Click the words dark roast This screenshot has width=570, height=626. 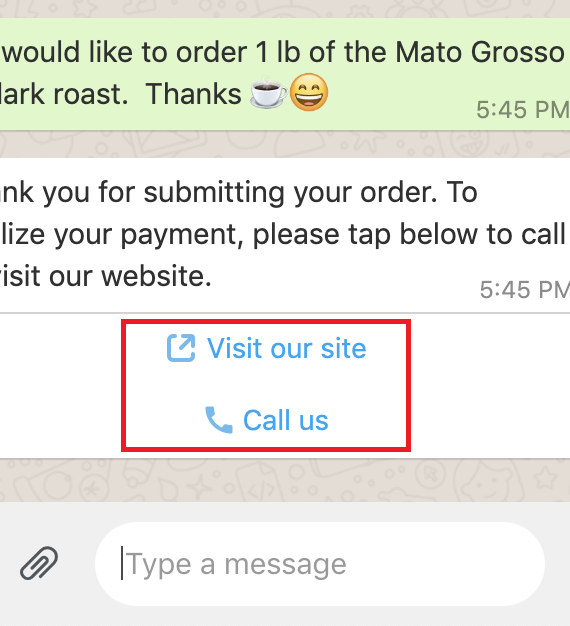[x=64, y=94]
